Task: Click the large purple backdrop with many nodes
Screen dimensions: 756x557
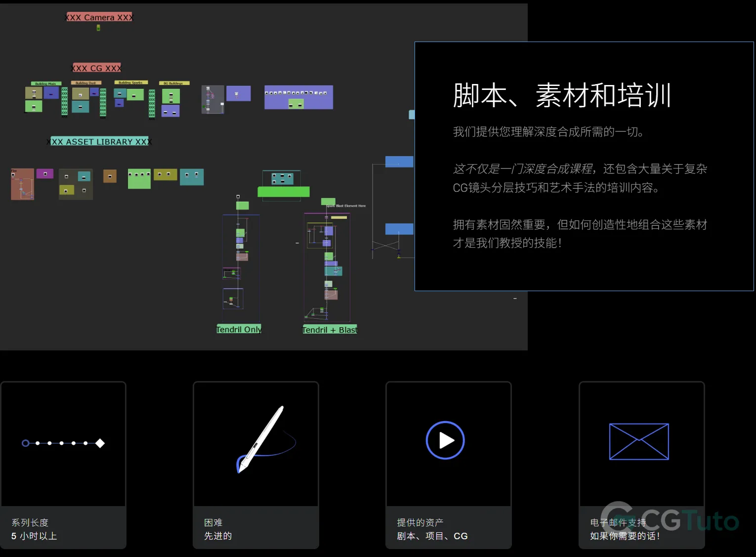Action: pos(298,97)
